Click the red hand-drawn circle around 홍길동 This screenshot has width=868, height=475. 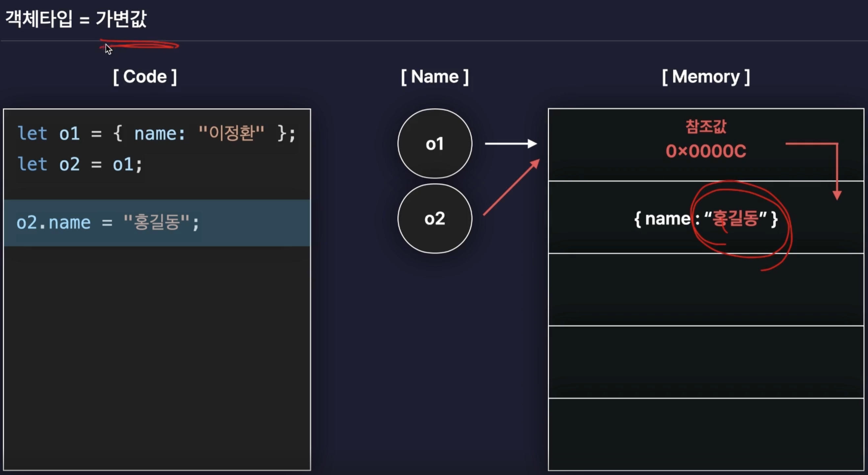point(741,225)
